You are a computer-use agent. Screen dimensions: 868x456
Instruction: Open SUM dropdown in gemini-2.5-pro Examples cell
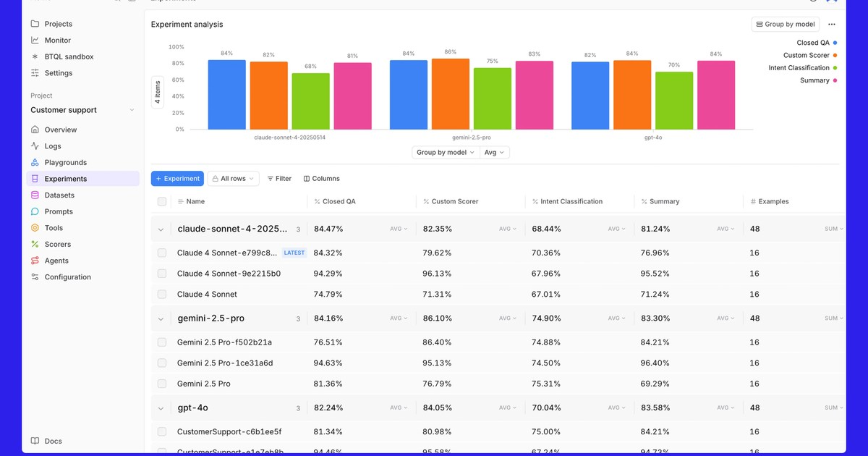click(x=833, y=318)
